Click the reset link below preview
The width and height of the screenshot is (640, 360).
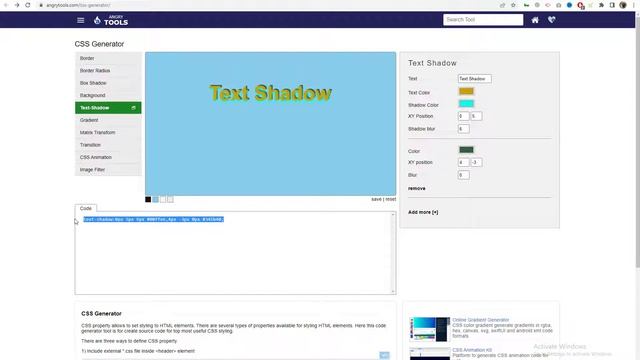pos(391,199)
